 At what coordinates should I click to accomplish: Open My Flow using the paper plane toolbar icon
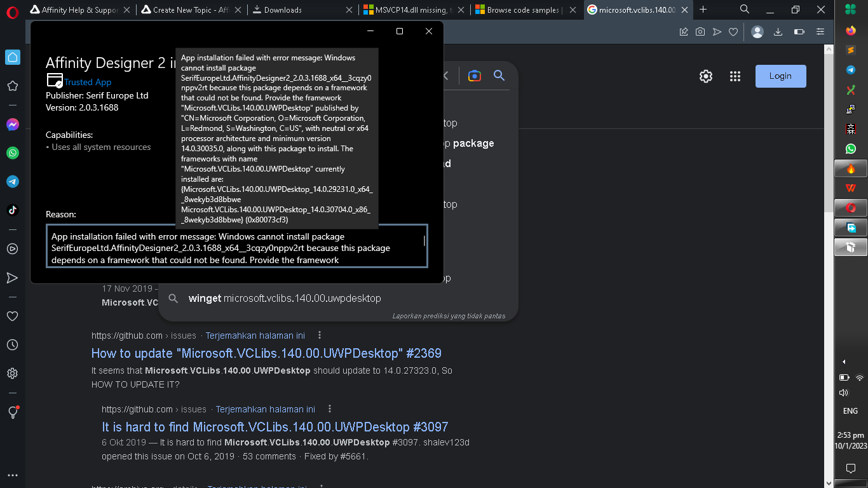click(x=717, y=31)
